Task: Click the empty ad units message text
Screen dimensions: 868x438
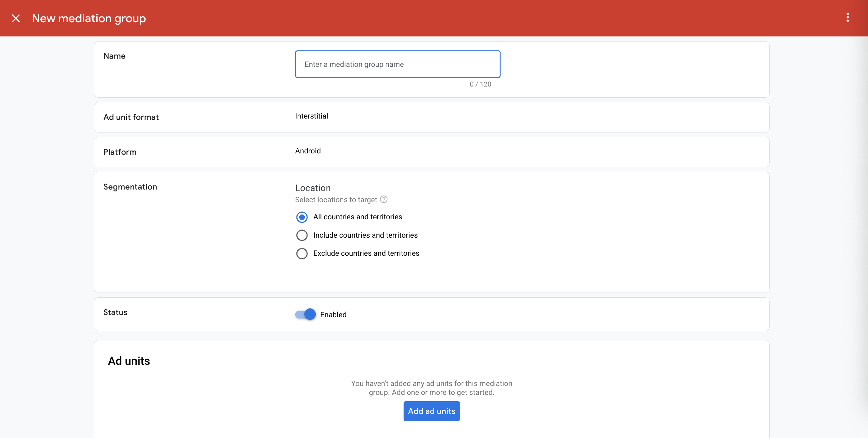Action: 431,388
